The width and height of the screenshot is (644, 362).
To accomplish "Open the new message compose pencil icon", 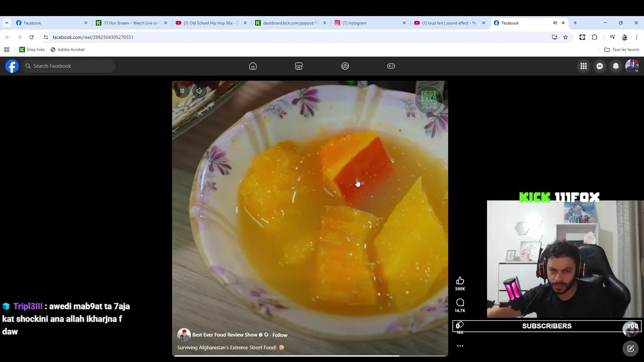I will [x=630, y=348].
